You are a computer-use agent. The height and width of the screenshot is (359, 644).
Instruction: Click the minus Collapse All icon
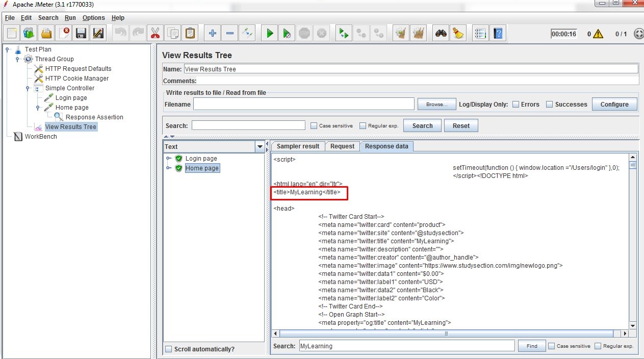(x=230, y=34)
